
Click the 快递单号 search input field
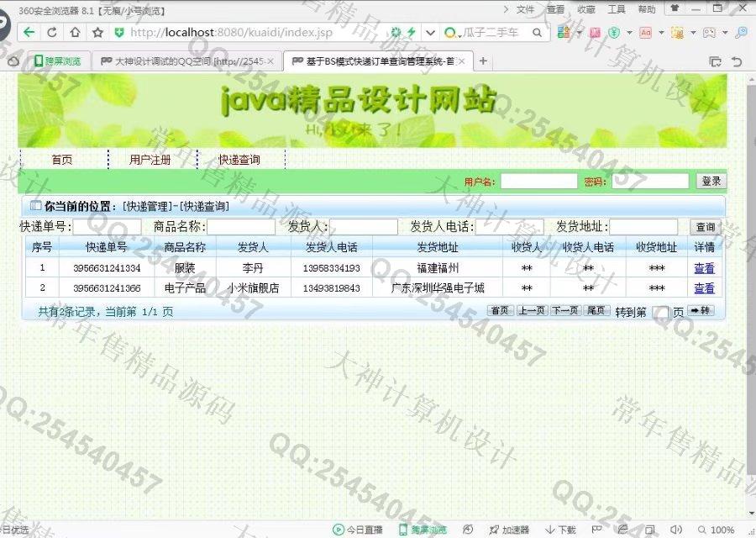[x=107, y=227]
